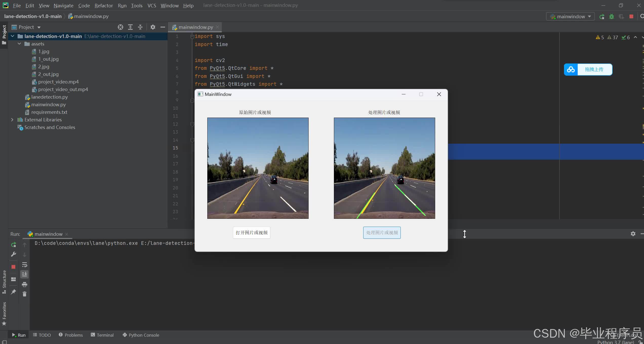The image size is (644, 344).
Task: Click the trash icon to clear console output
Action: click(25, 294)
